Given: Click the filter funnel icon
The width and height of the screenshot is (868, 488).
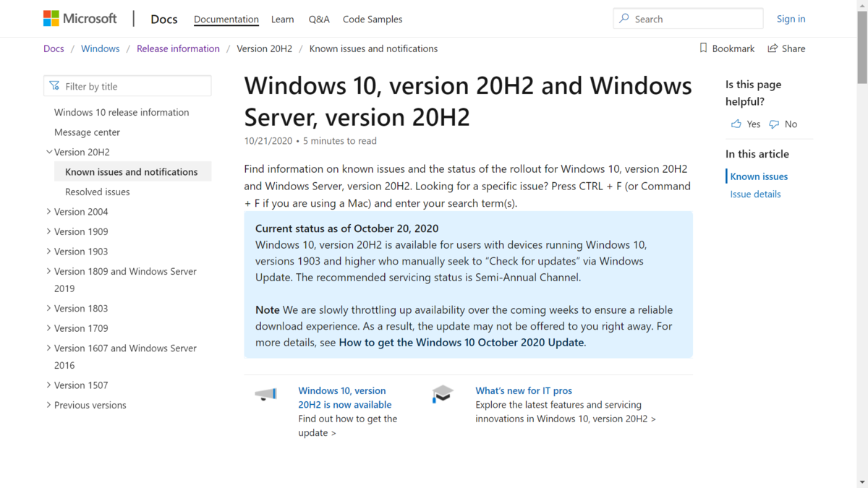Looking at the screenshot, I should coord(54,86).
